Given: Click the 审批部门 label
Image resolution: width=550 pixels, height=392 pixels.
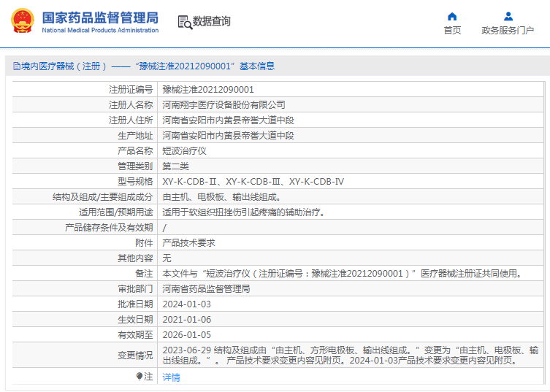Looking at the screenshot, I should click(135, 289).
